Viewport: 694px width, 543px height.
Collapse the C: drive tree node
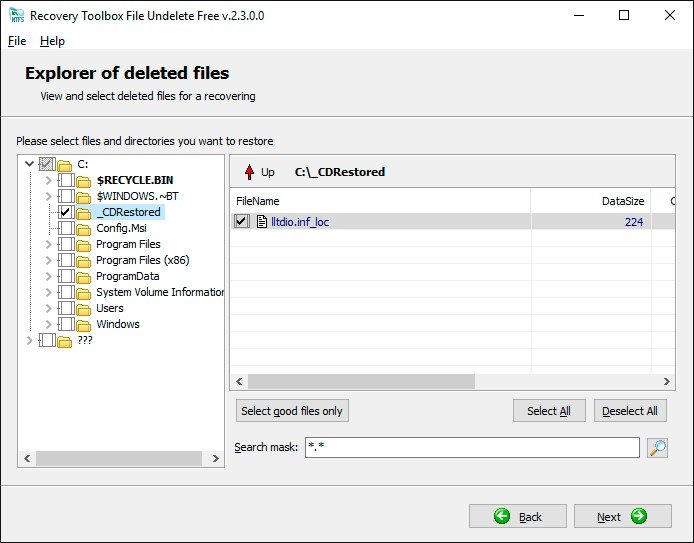click(x=29, y=164)
